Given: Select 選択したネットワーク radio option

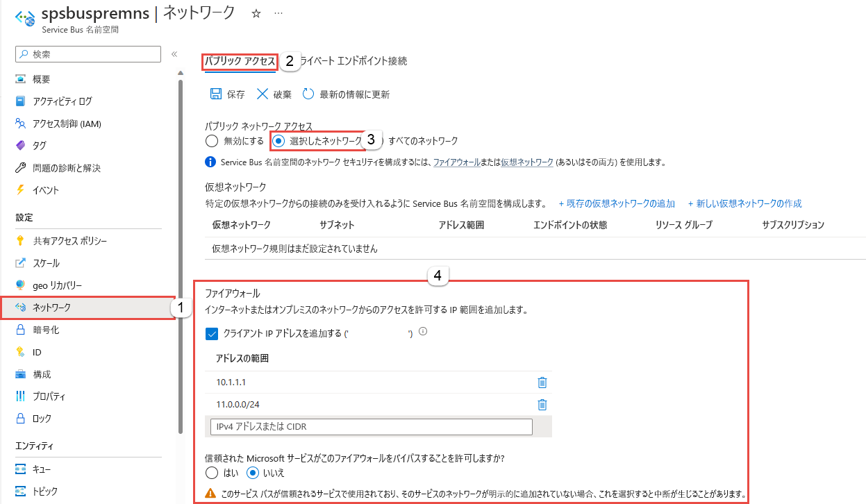Looking at the screenshot, I should pyautogui.click(x=278, y=141).
